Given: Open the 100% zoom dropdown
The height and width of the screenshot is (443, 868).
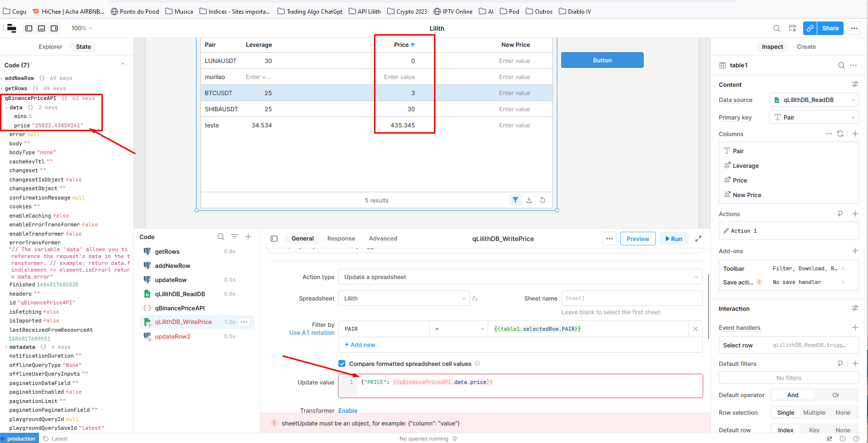Looking at the screenshot, I should click(x=82, y=28).
